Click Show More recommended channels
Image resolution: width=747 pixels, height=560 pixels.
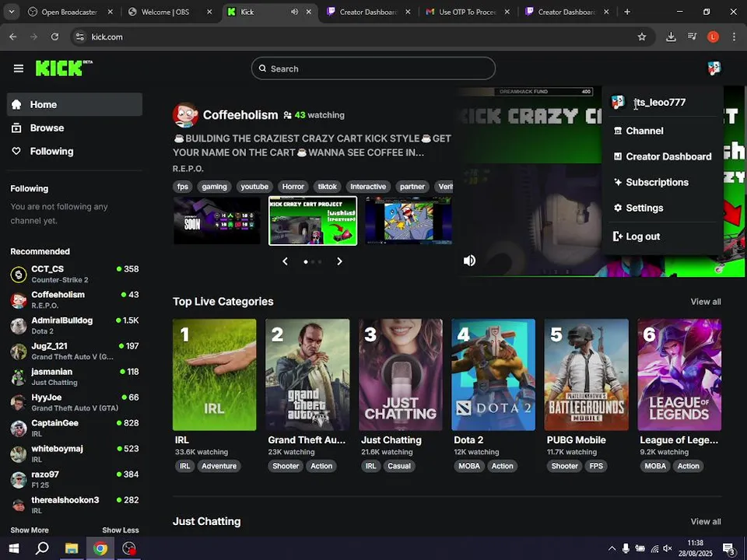pos(30,530)
